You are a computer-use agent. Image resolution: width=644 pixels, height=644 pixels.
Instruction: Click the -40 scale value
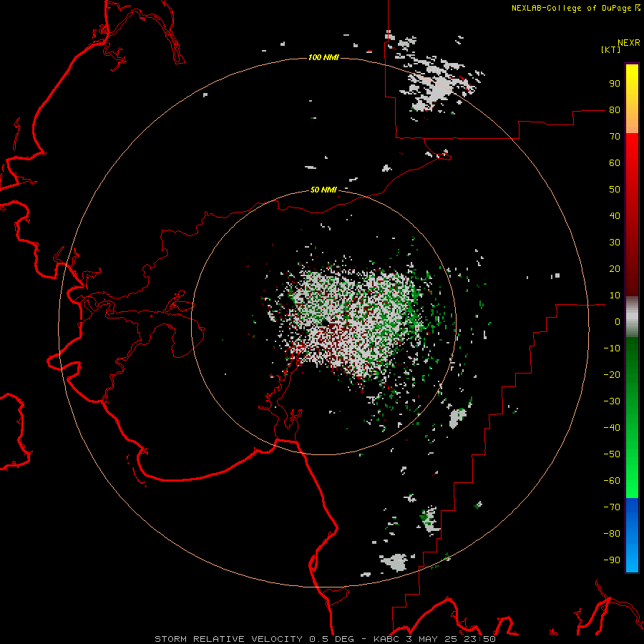[612, 428]
